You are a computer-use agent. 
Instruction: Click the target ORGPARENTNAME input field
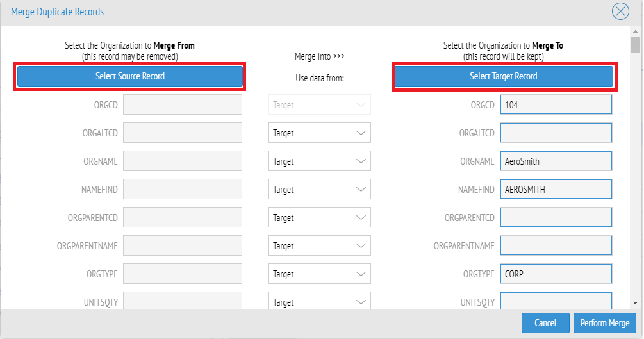tap(556, 245)
